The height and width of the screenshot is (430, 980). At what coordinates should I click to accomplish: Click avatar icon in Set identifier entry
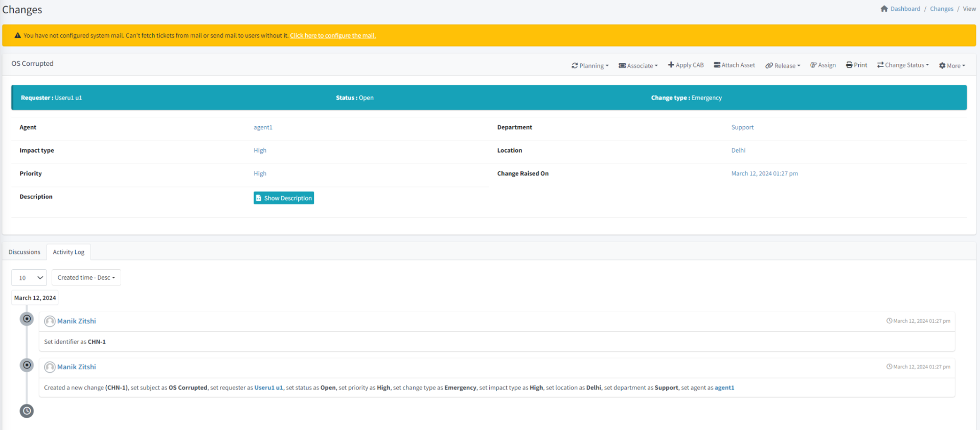coord(50,321)
